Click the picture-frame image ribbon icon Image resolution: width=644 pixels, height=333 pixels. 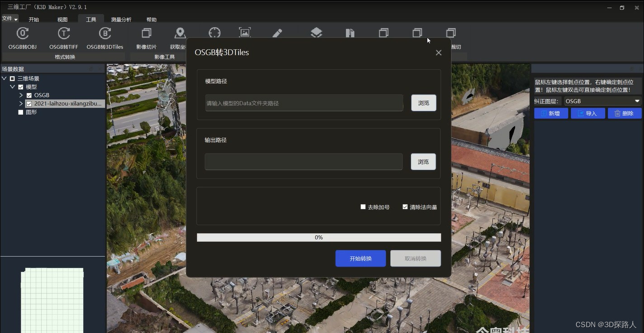(x=245, y=33)
